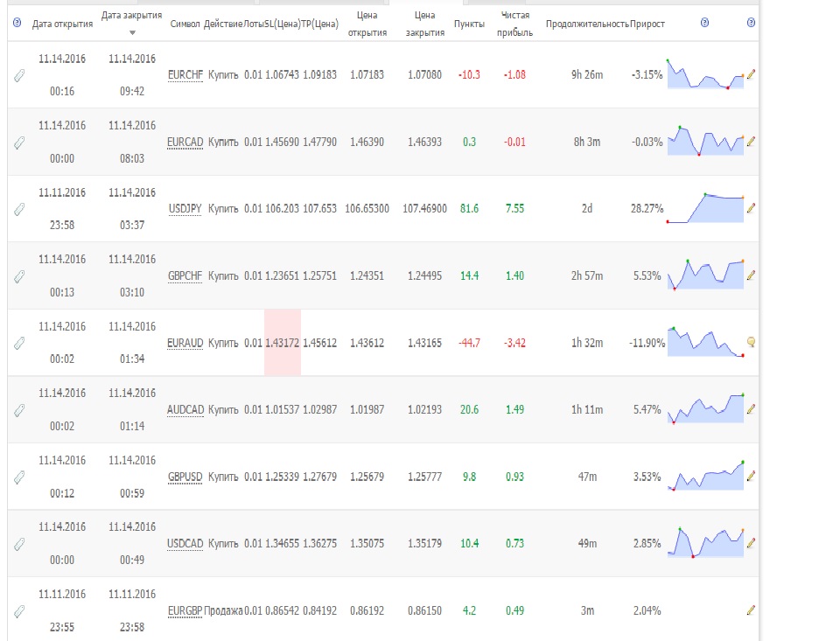This screenshot has width=840, height=641.
Task: Sort by the Символ column header
Action: pos(185,24)
